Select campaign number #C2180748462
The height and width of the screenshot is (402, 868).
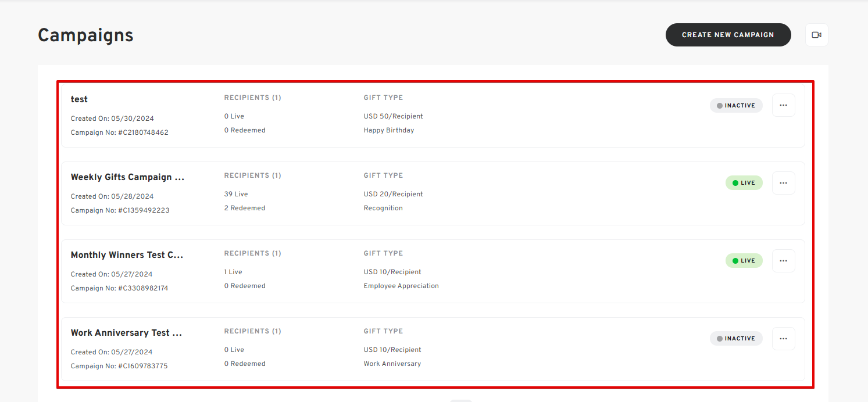[143, 132]
